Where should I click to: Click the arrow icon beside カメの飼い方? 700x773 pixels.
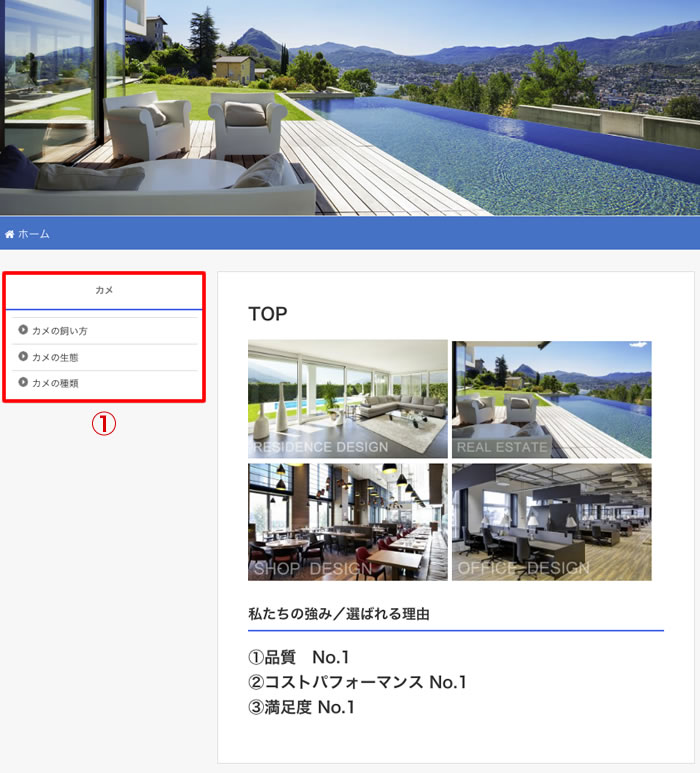tap(23, 330)
